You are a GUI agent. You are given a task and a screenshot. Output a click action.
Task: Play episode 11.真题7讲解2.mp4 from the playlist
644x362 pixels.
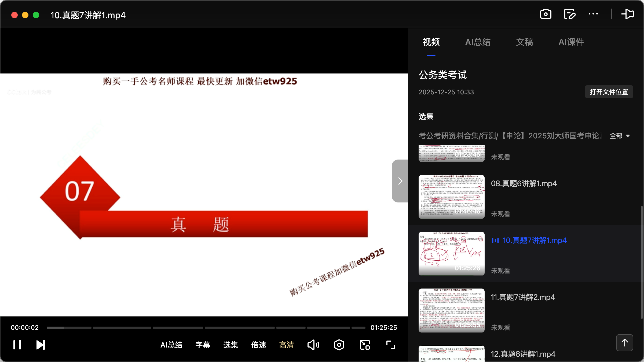(x=523, y=297)
